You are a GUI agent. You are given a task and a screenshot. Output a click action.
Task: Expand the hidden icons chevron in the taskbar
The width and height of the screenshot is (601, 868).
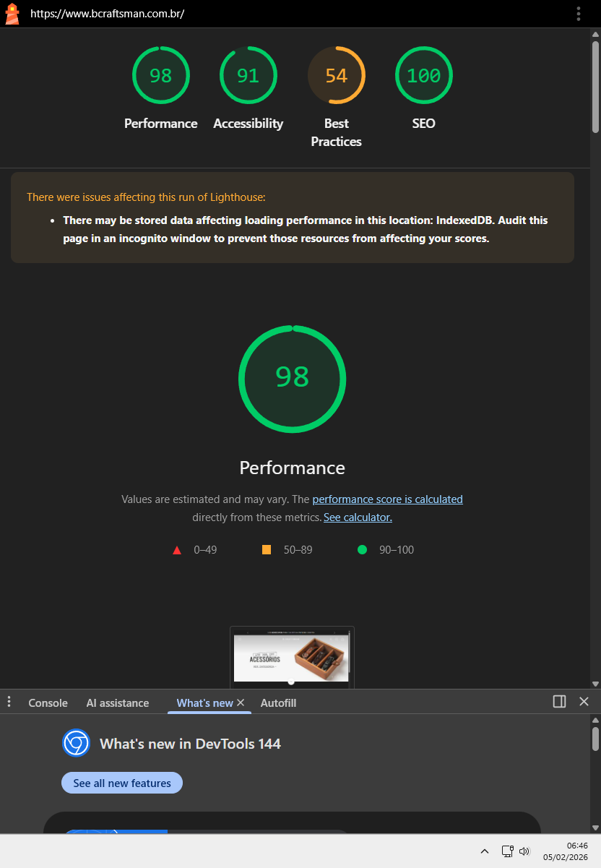tap(485, 851)
